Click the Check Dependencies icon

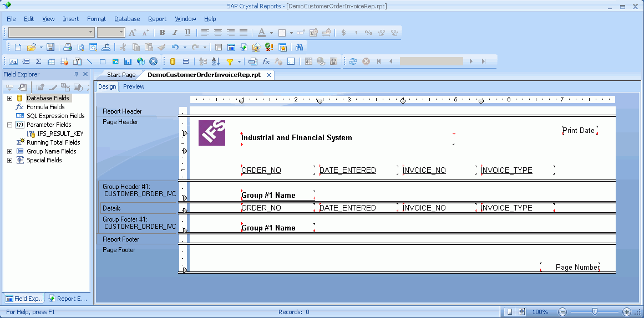(x=270, y=47)
